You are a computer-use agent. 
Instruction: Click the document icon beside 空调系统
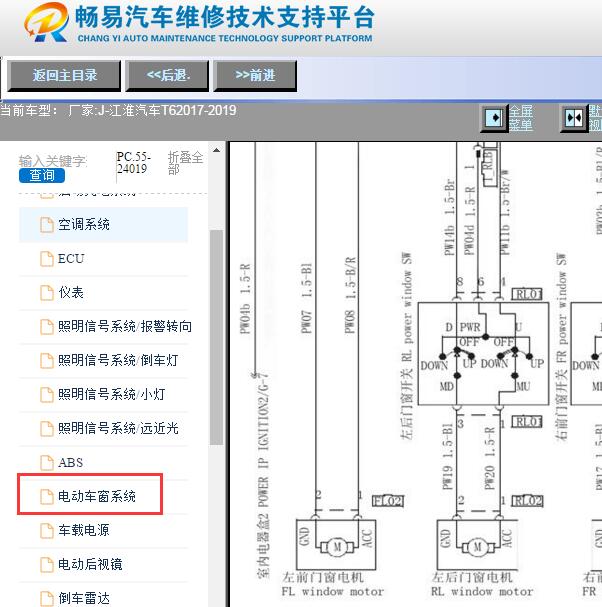tap(47, 225)
